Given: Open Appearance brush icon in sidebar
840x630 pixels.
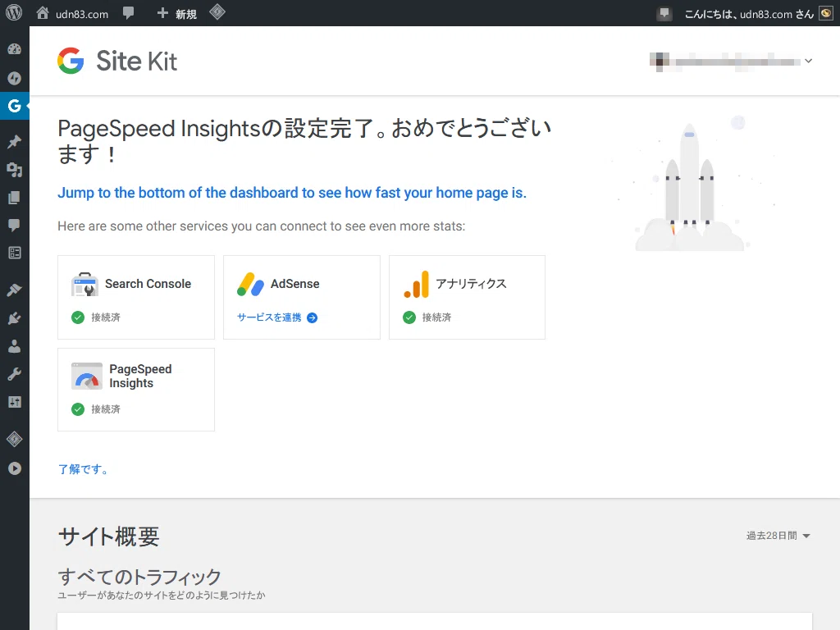Looking at the screenshot, I should [x=15, y=290].
